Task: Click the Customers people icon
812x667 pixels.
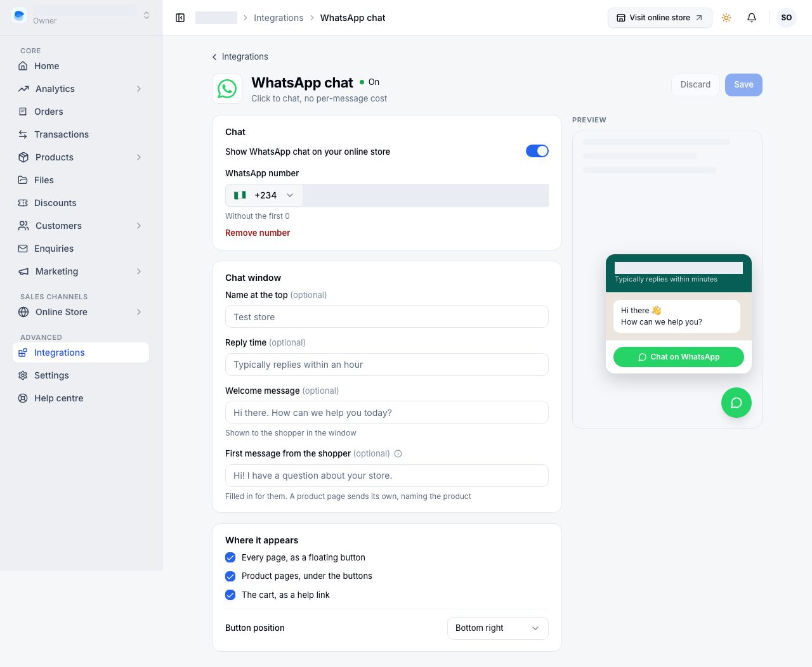Action: click(23, 226)
